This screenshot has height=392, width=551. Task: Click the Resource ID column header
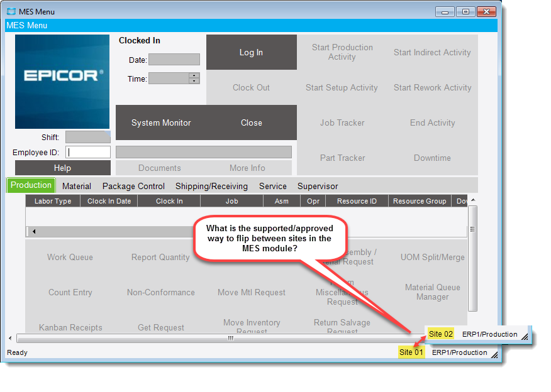tap(357, 201)
